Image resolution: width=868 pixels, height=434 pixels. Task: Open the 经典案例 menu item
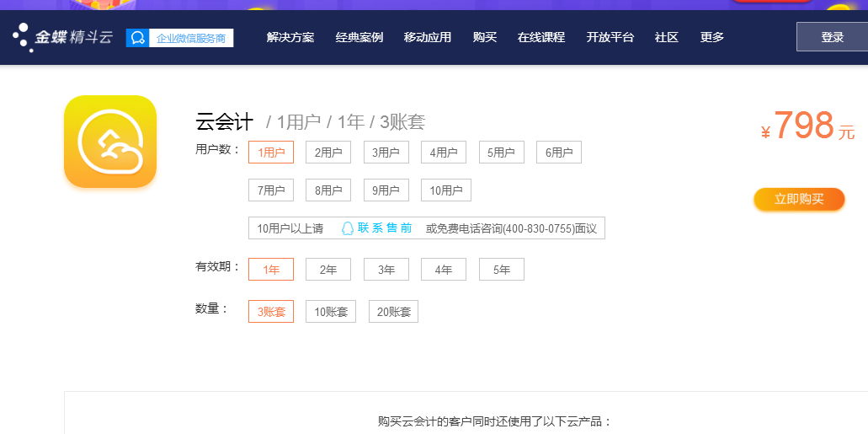(359, 38)
